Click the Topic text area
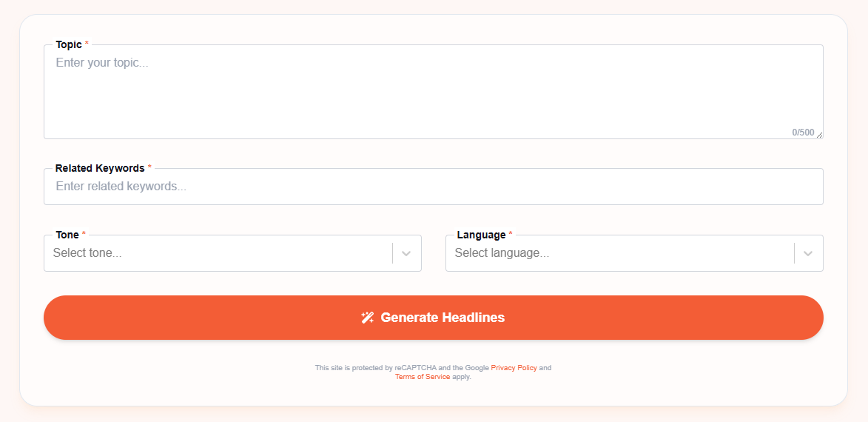The image size is (868, 422). (x=434, y=92)
